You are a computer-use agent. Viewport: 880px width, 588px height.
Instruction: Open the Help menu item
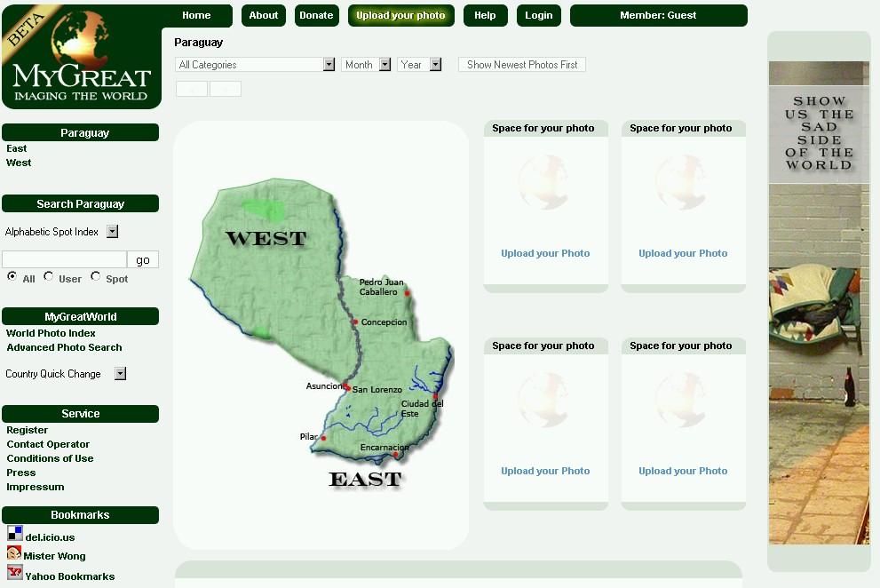tap(485, 15)
